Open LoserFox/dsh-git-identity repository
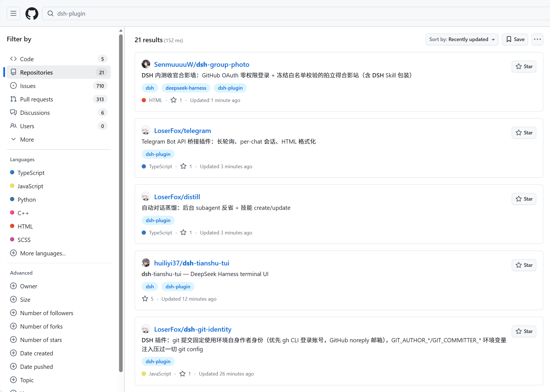 [x=193, y=329]
